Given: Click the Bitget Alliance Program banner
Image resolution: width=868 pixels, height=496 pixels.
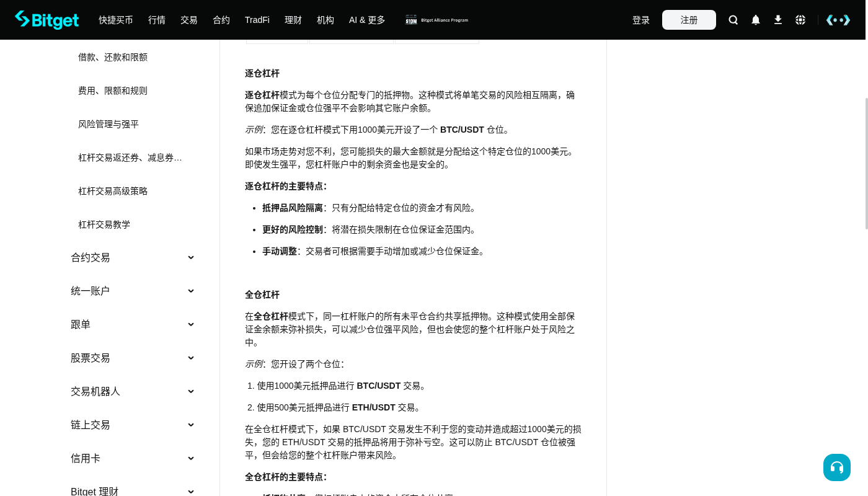Looking at the screenshot, I should [x=437, y=20].
